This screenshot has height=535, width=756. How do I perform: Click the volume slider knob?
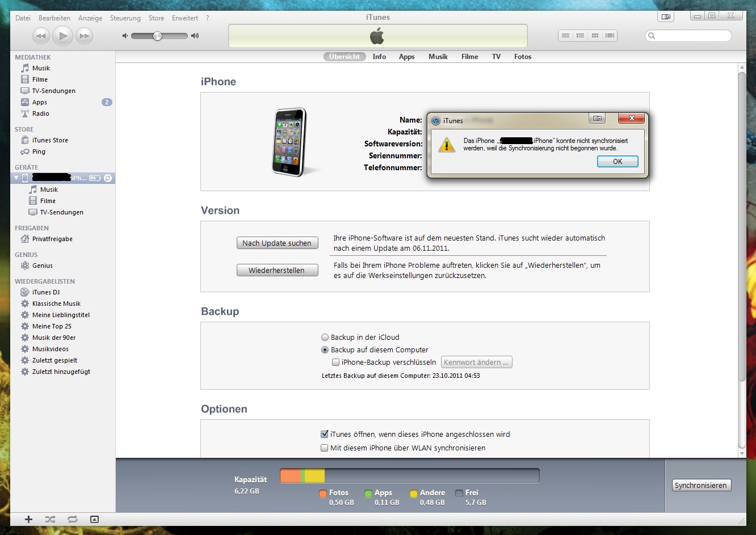tap(157, 36)
